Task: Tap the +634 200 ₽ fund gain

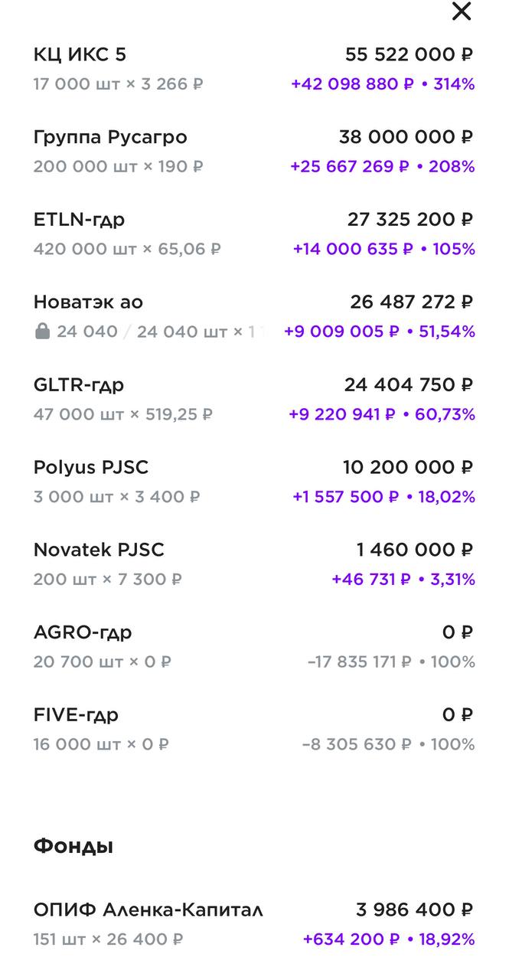Action: click(351, 939)
